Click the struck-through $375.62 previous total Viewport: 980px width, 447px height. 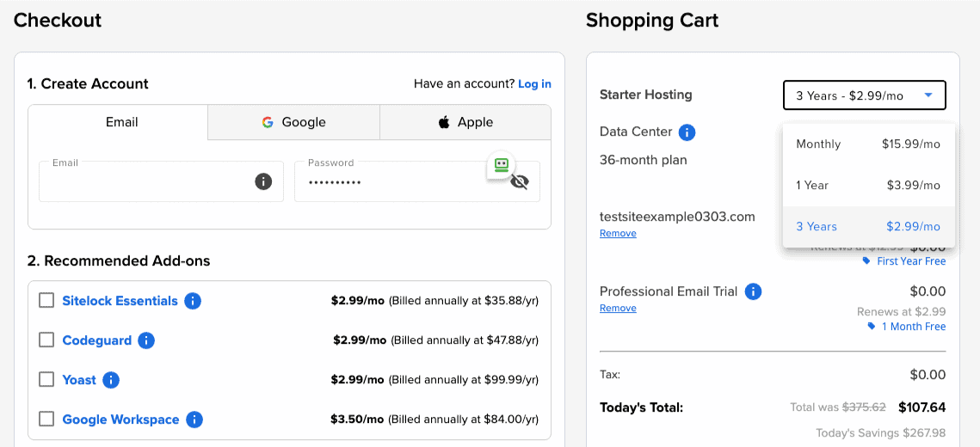point(865,407)
